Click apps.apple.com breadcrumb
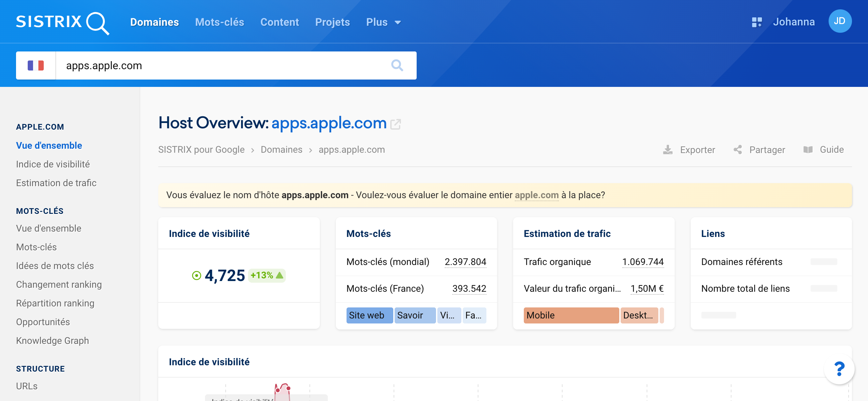 pos(352,149)
